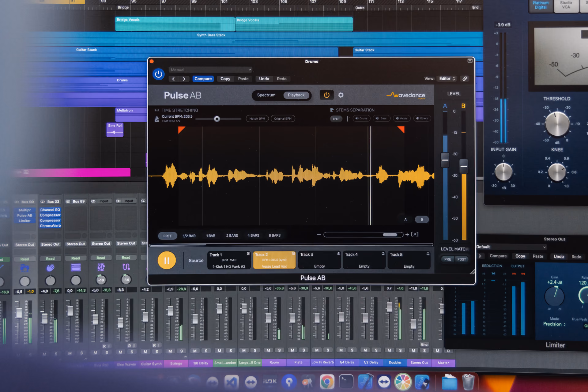
Task: Mute the Others stem speaker button
Action: (422, 119)
